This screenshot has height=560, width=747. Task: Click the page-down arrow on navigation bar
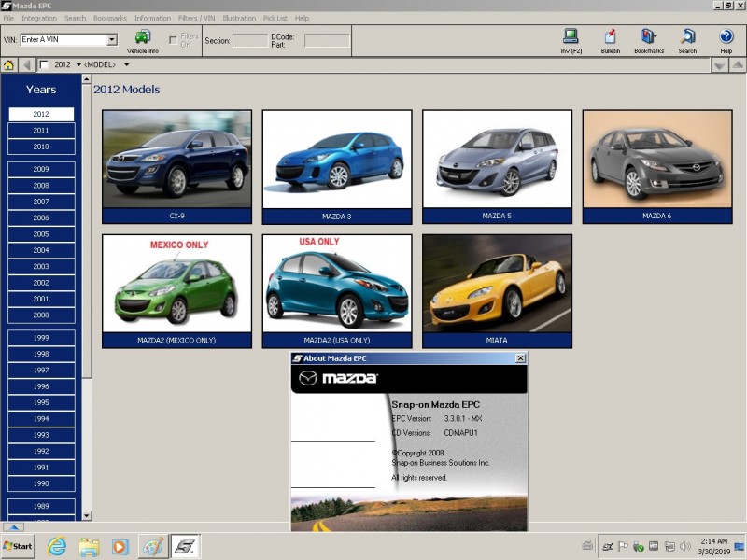click(x=719, y=65)
